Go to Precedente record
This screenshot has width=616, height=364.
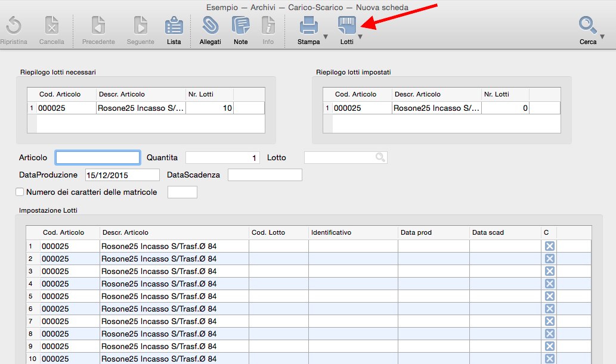click(x=98, y=26)
